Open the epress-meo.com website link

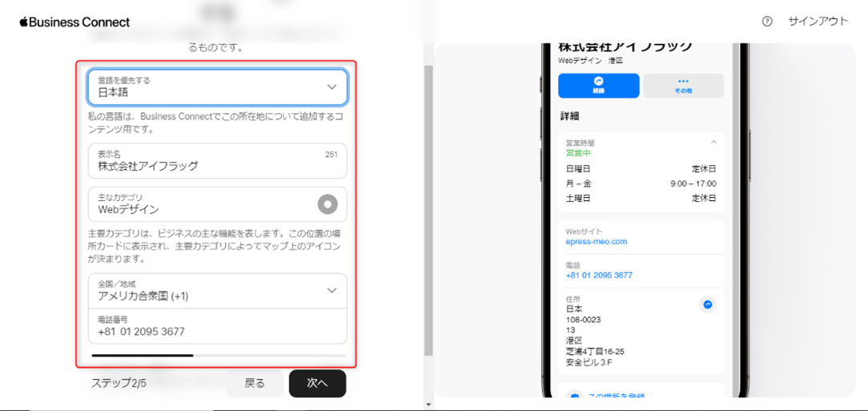597,241
